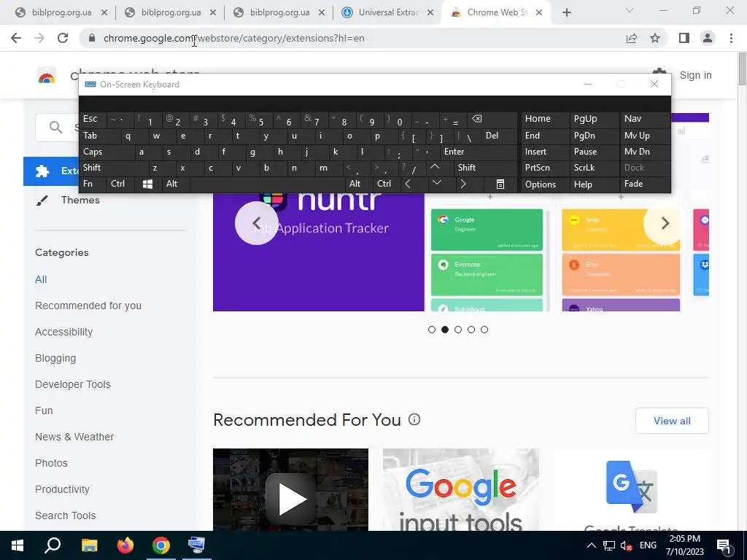Click the Nav key on On-Screen Keyboard
The width and height of the screenshot is (747, 560).
(x=645, y=119)
